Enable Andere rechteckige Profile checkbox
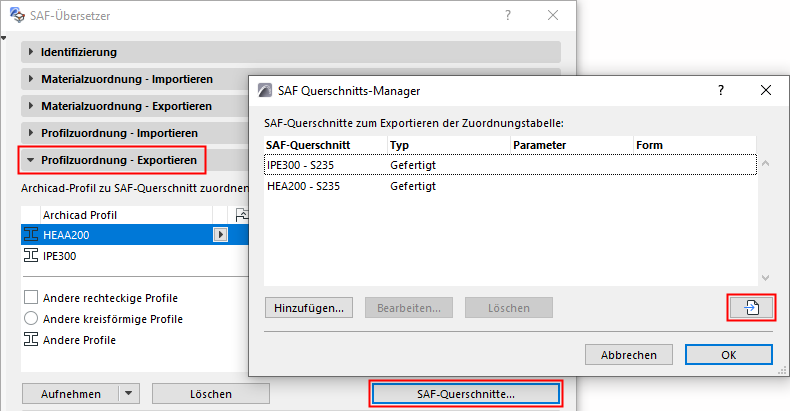The height and width of the screenshot is (411, 790). [30, 298]
